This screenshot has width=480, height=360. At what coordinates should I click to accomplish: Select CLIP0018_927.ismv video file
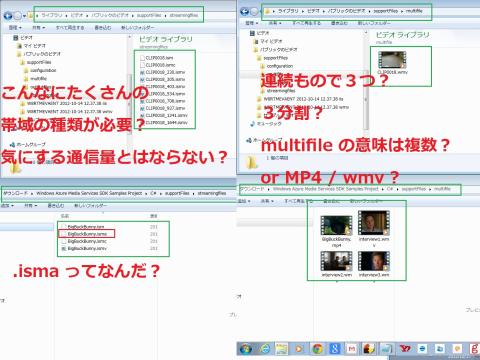tap(162, 108)
